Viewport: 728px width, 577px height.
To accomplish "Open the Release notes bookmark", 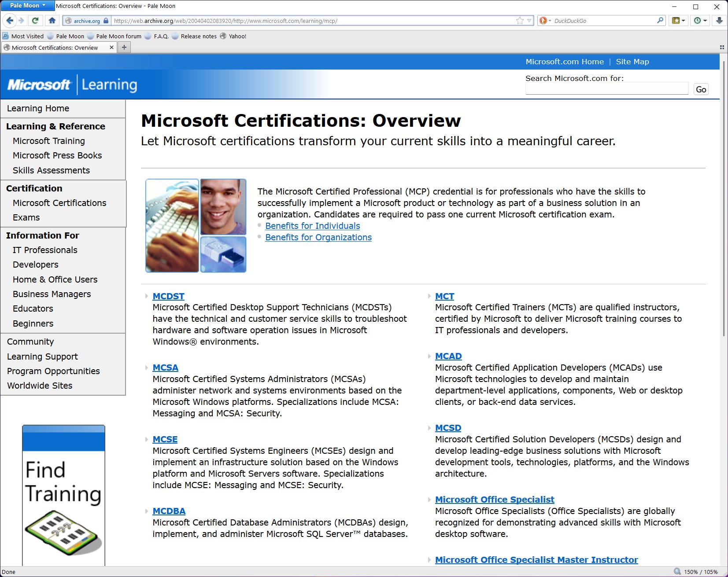I will [x=194, y=36].
